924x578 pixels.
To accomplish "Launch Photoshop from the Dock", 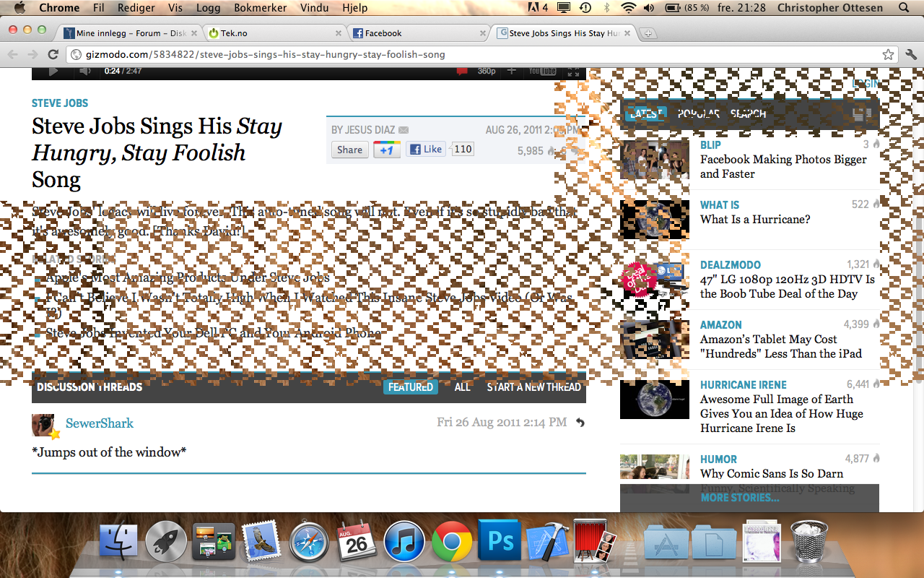I will (x=500, y=541).
